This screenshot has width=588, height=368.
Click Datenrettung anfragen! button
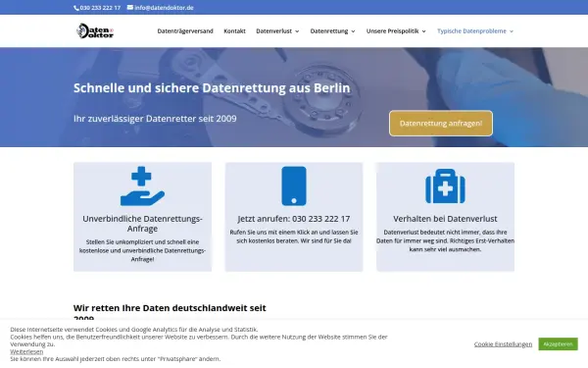(441, 124)
